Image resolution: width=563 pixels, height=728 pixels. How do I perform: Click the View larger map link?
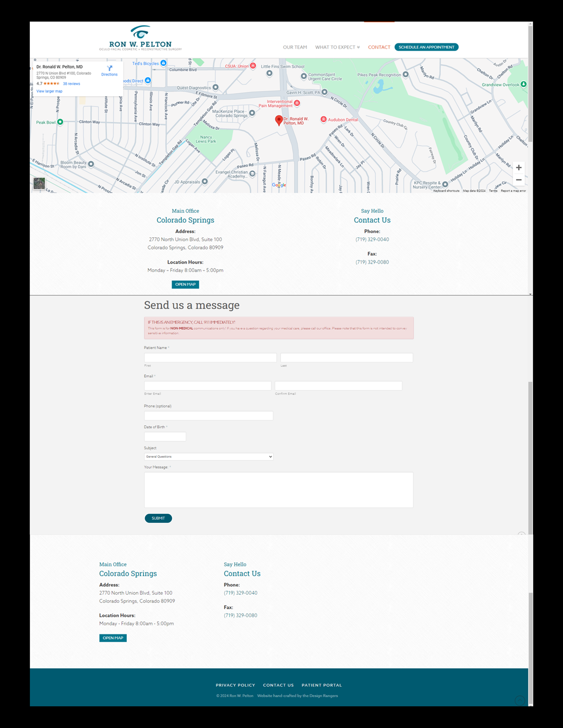point(49,91)
